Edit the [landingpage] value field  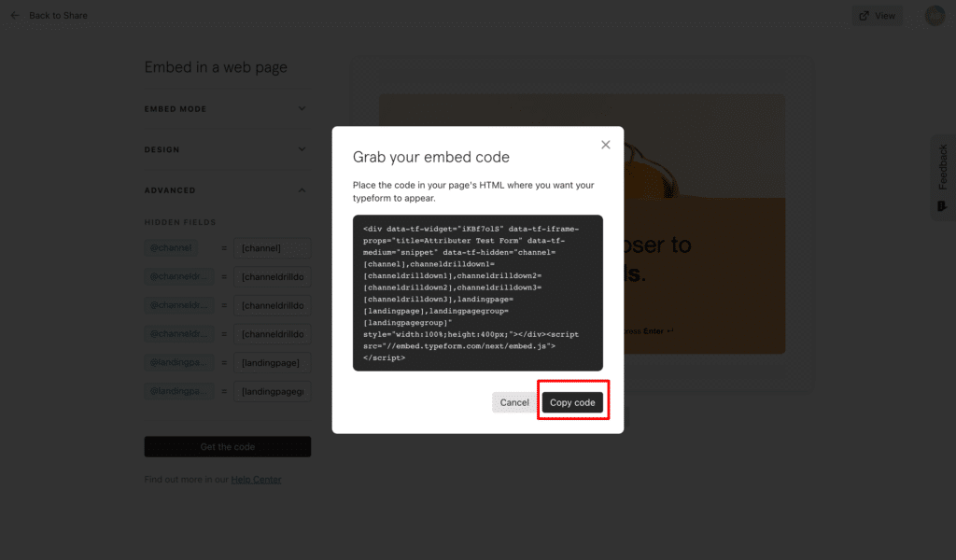click(x=272, y=362)
